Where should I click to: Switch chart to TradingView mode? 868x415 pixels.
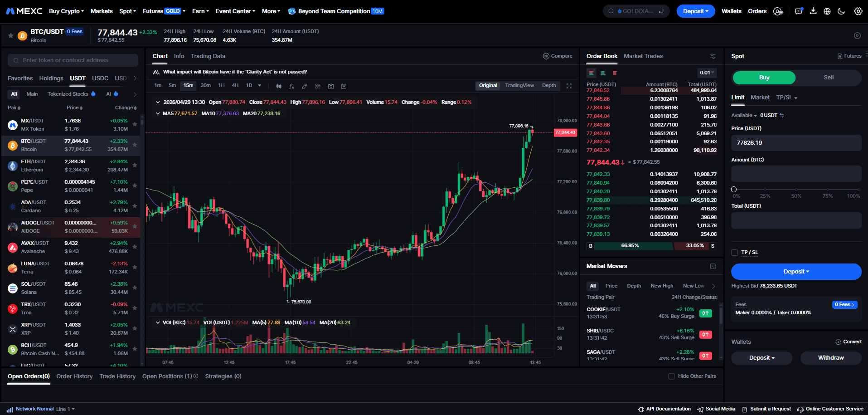[x=519, y=86]
